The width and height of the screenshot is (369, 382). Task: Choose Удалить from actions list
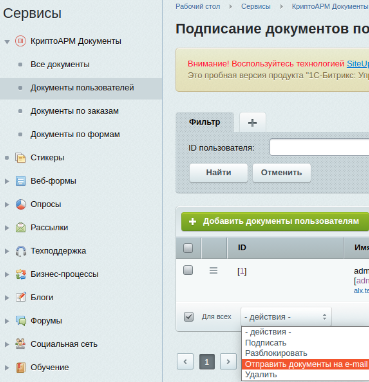(305, 374)
